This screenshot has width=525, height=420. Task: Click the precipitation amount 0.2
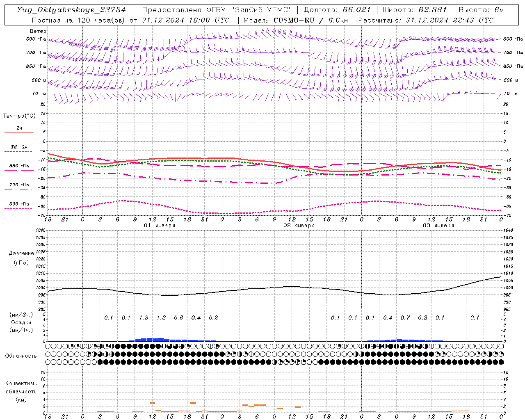213,318
